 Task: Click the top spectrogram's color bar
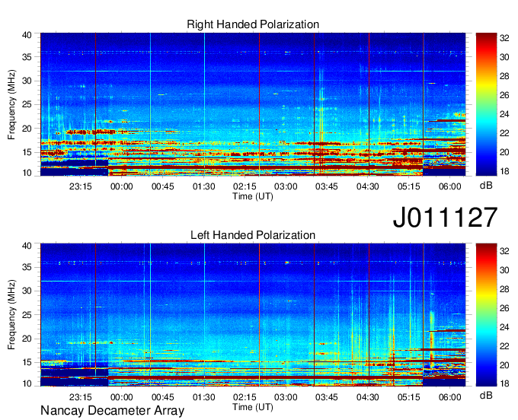486,104
